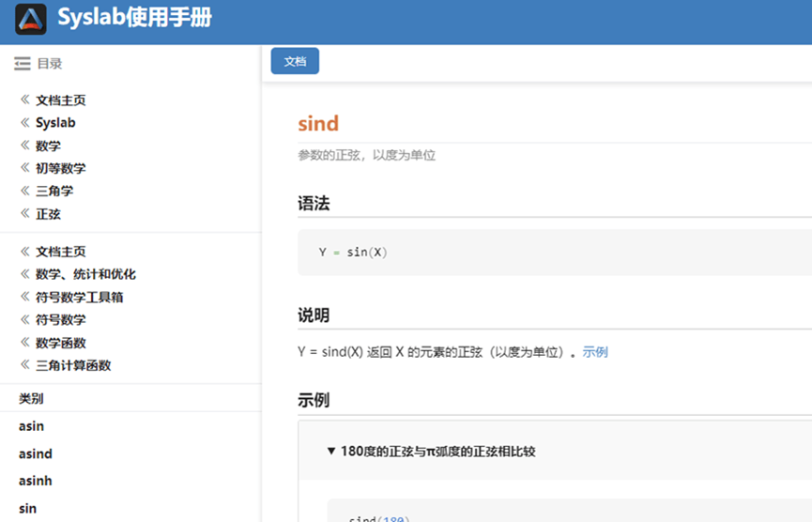Follow the blue 示例 link in 说明
The width and height of the screenshot is (812, 522).
tap(595, 352)
